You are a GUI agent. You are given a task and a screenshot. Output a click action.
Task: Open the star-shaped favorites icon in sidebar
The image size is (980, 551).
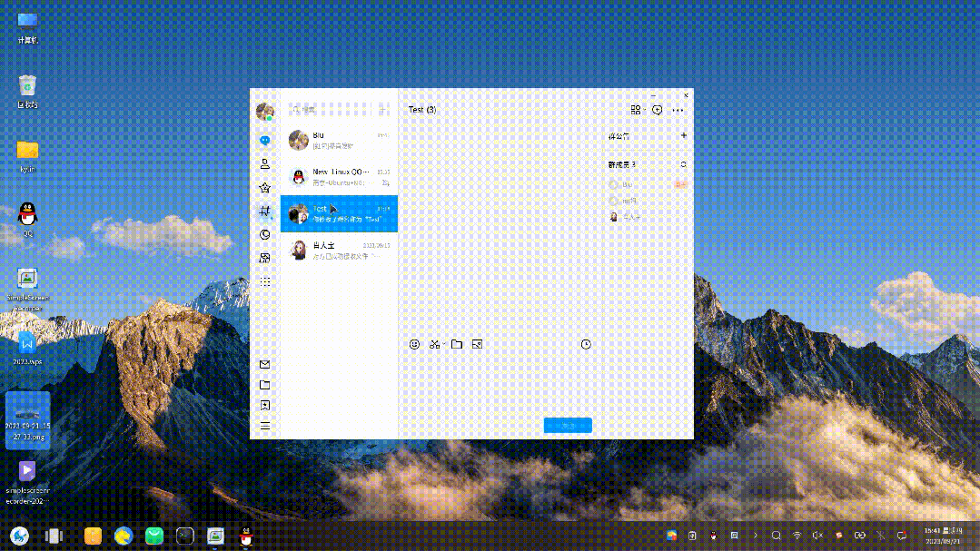265,188
